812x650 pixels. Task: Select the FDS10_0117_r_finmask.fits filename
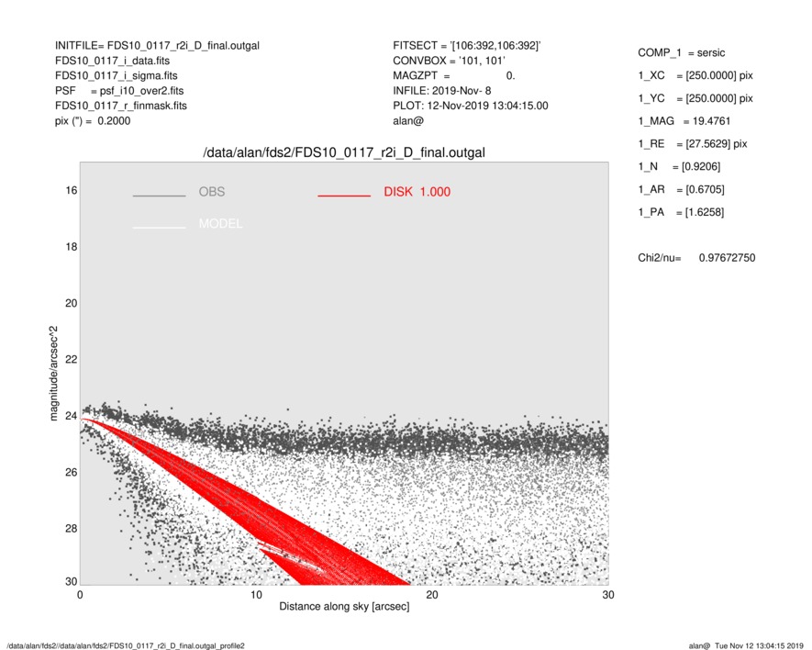121,106
